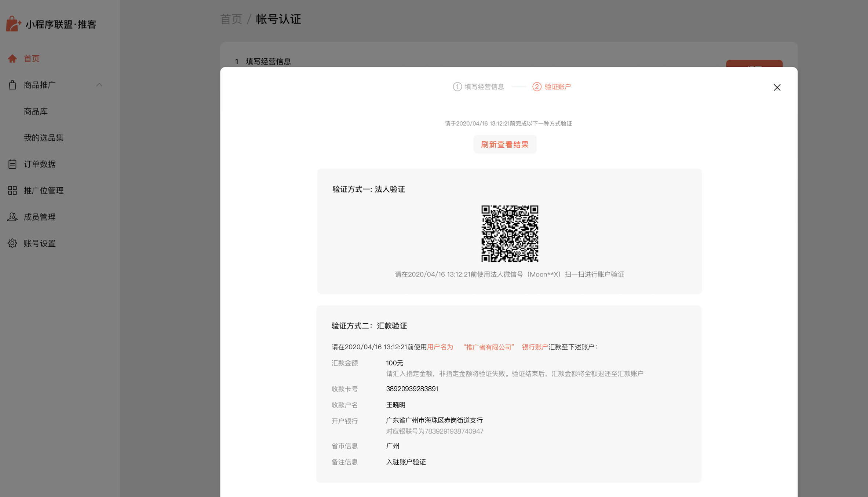This screenshot has height=497, width=868.
Task: Select step 2 验证账户 in stepper
Action: tap(552, 86)
